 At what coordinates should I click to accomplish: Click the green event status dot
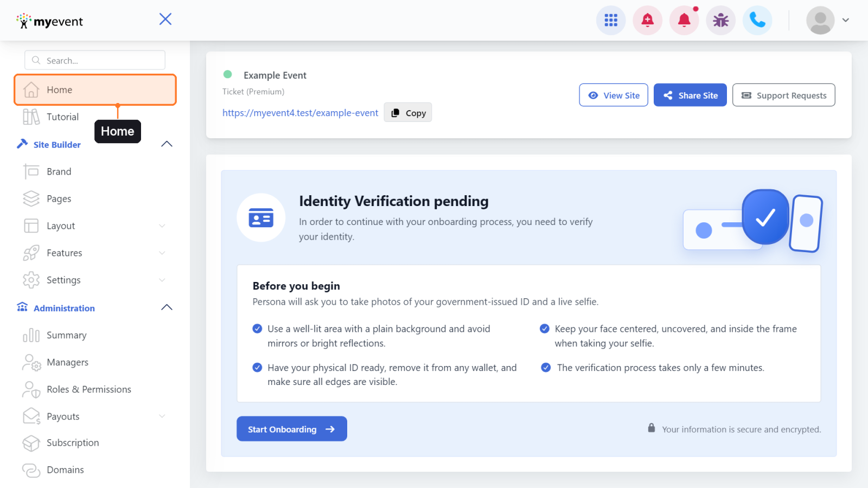(x=228, y=74)
